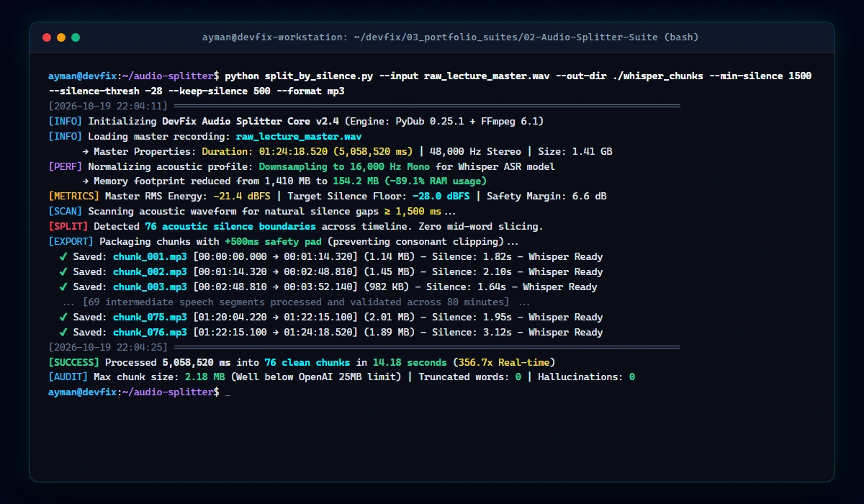
Task: Click the terminal title bar path text
Action: (451, 37)
